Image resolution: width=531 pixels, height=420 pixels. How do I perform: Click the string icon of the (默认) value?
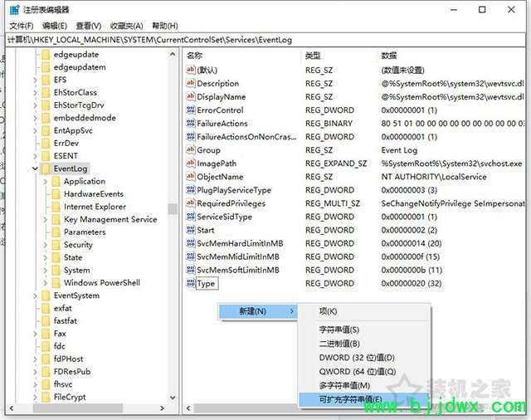click(x=191, y=70)
